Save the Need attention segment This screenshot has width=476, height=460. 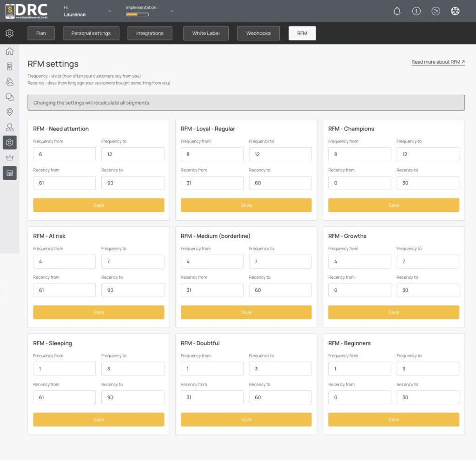pos(99,205)
